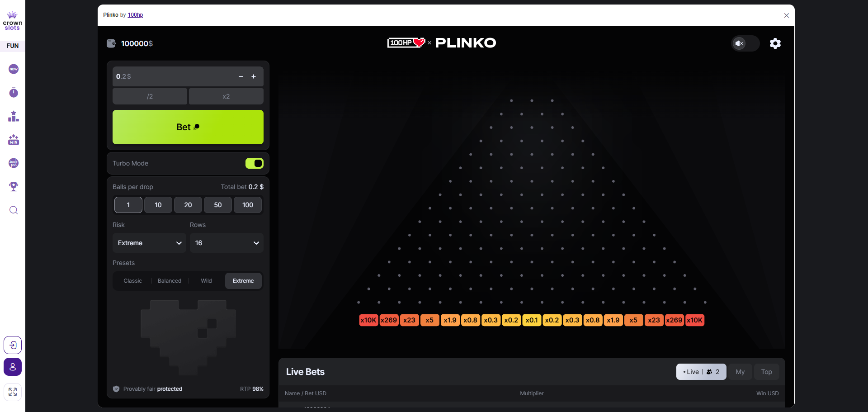Click the Name / Bet USD column header
The height and width of the screenshot is (412, 868).
(x=306, y=393)
